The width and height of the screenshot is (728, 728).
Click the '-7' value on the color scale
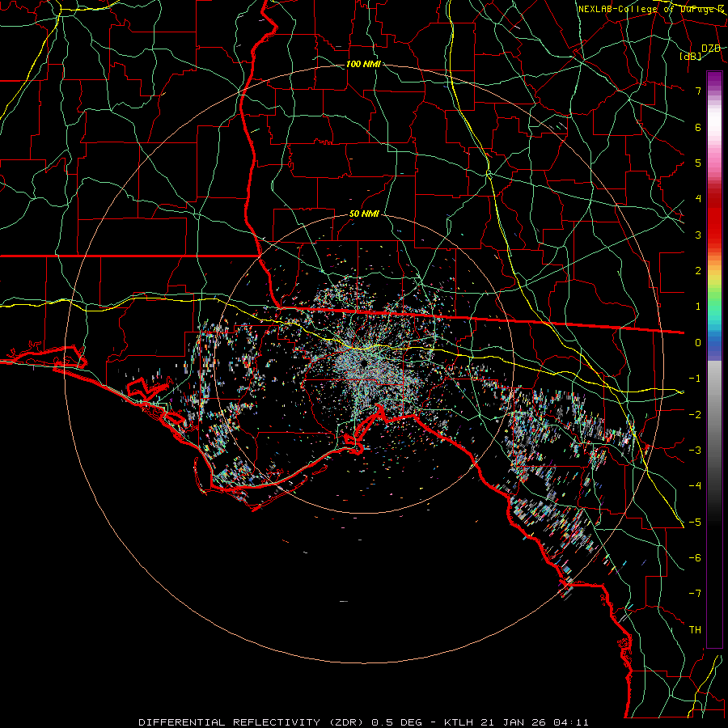[695, 594]
